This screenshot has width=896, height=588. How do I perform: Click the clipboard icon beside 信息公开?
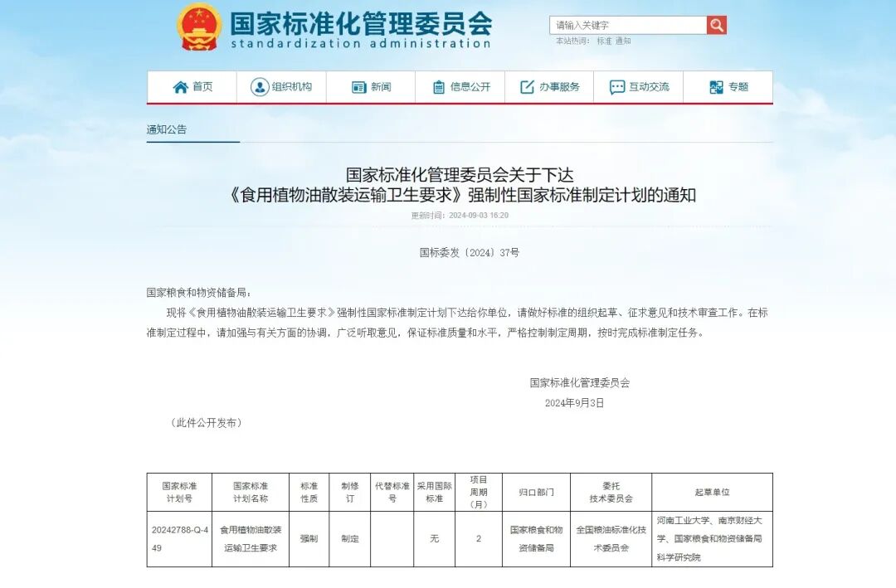[x=437, y=86]
